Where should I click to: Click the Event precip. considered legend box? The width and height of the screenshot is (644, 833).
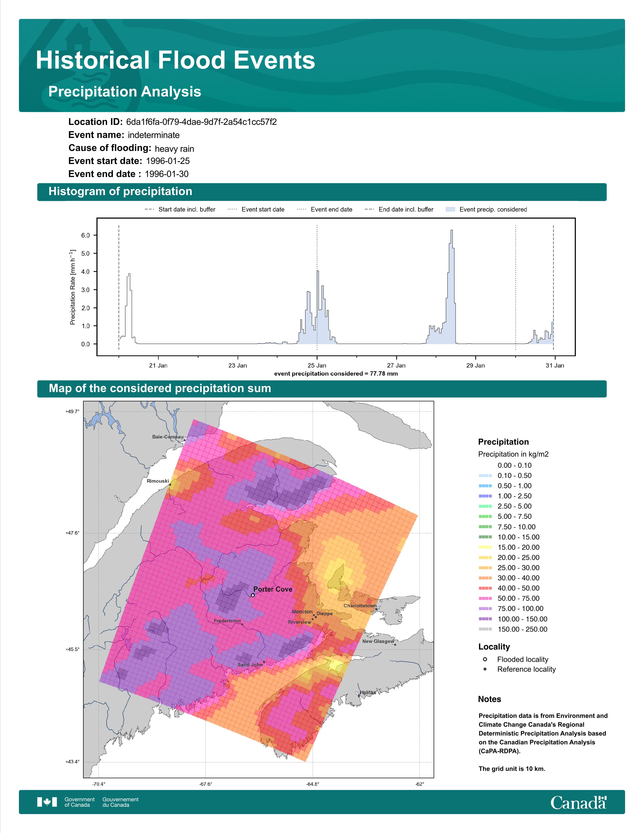pyautogui.click(x=451, y=210)
